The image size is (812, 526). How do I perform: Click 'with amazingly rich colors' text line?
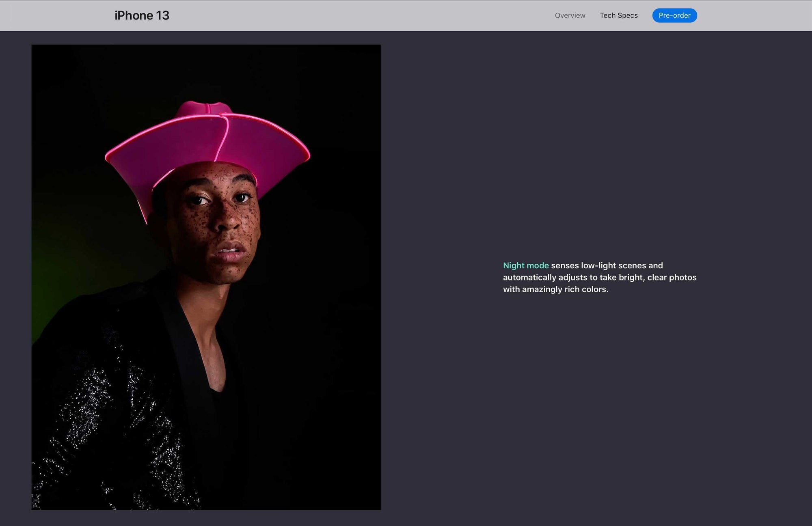click(x=555, y=289)
